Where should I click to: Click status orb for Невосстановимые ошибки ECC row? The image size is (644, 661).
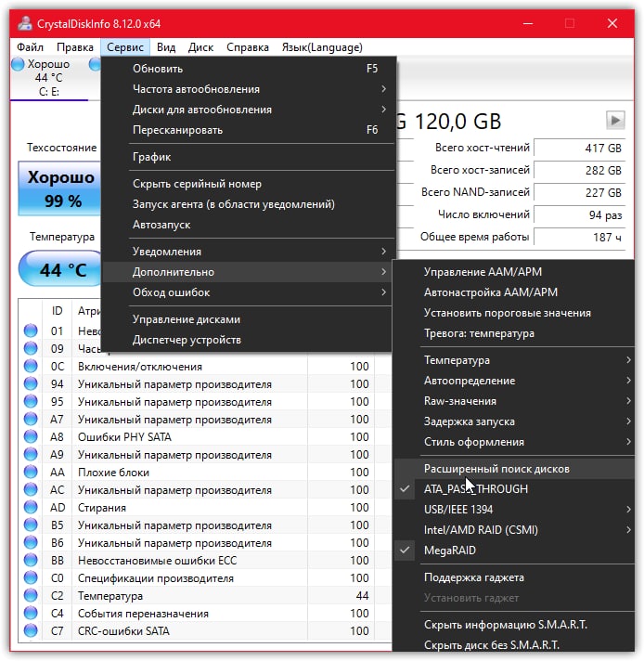click(x=31, y=560)
